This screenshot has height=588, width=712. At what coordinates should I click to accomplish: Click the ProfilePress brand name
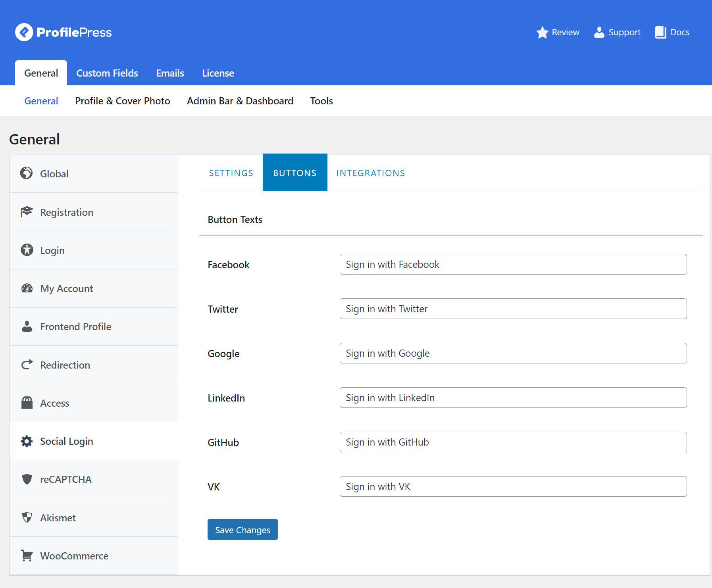tap(74, 32)
